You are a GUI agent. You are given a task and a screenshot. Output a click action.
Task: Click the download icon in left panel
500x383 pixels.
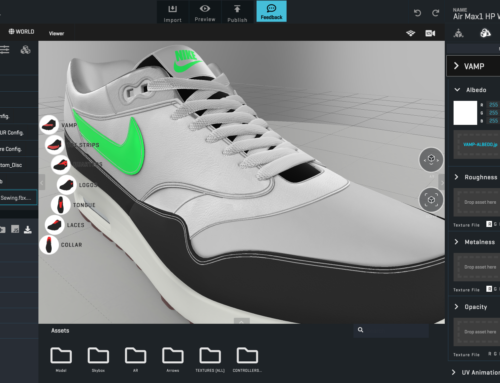click(x=28, y=229)
